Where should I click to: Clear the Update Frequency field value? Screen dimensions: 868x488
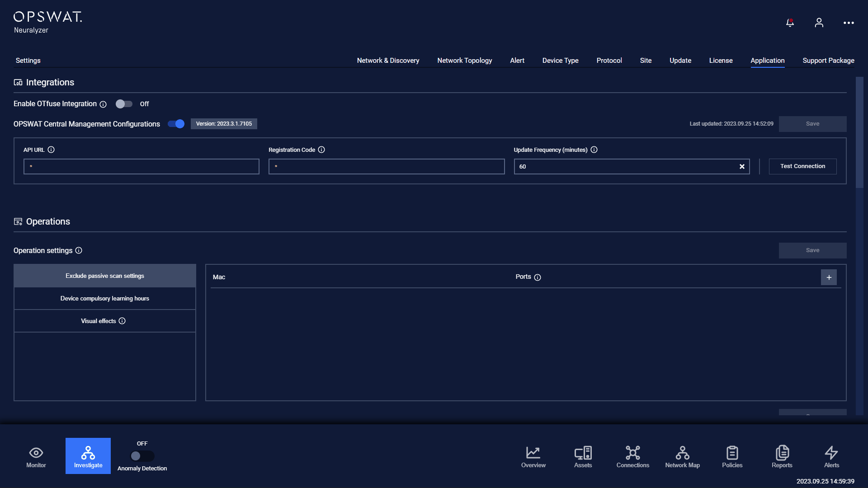click(x=742, y=167)
